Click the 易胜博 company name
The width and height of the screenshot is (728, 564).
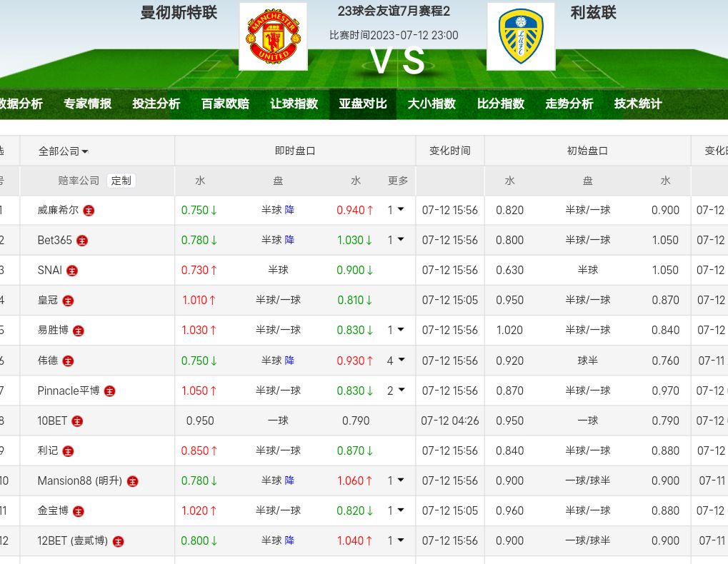(x=53, y=331)
